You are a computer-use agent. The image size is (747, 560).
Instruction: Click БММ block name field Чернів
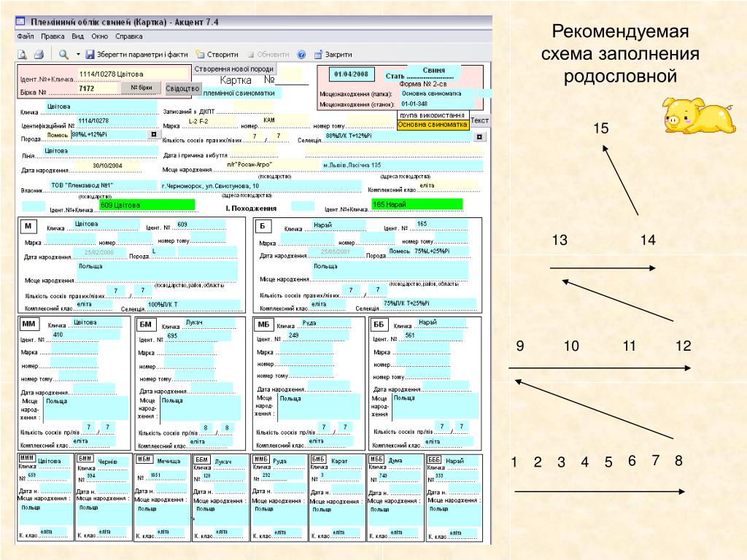[112, 462]
